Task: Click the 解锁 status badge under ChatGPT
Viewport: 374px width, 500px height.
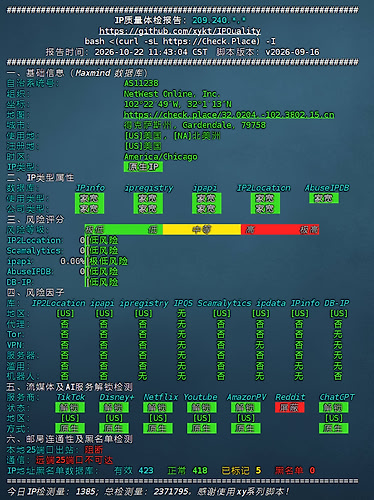Action: coord(333,408)
